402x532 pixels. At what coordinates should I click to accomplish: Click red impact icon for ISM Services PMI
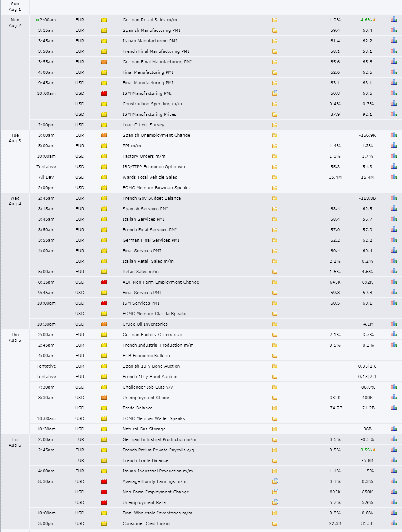pyautogui.click(x=104, y=303)
